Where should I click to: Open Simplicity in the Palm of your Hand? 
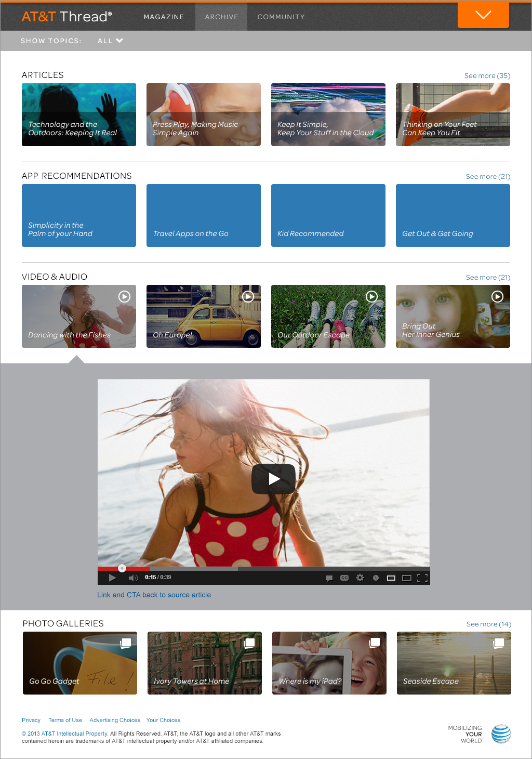79,215
